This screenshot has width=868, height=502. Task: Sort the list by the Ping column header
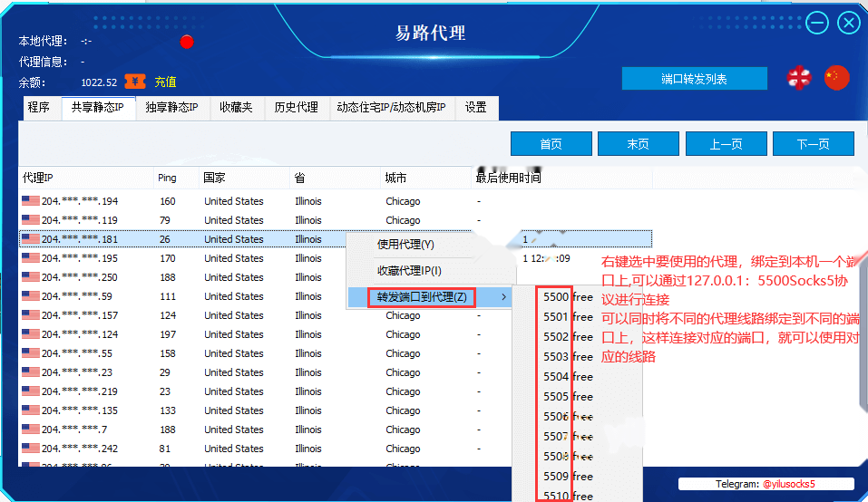point(167,178)
